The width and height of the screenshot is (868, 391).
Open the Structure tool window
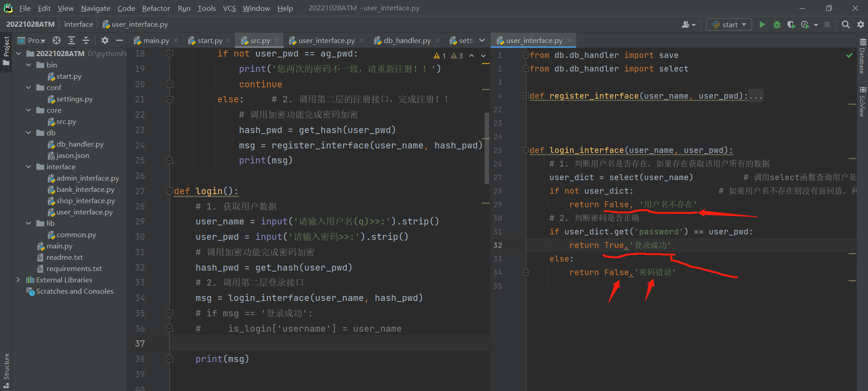click(6, 370)
